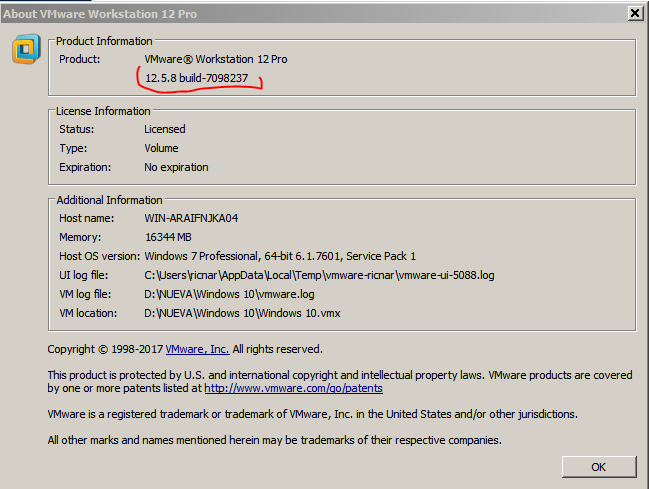Open the vmware.com patents link
The width and height of the screenshot is (649, 489).
[293, 388]
